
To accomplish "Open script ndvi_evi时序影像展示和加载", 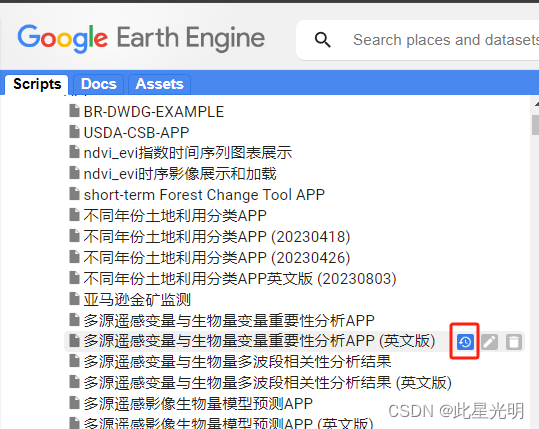I will click(180, 174).
